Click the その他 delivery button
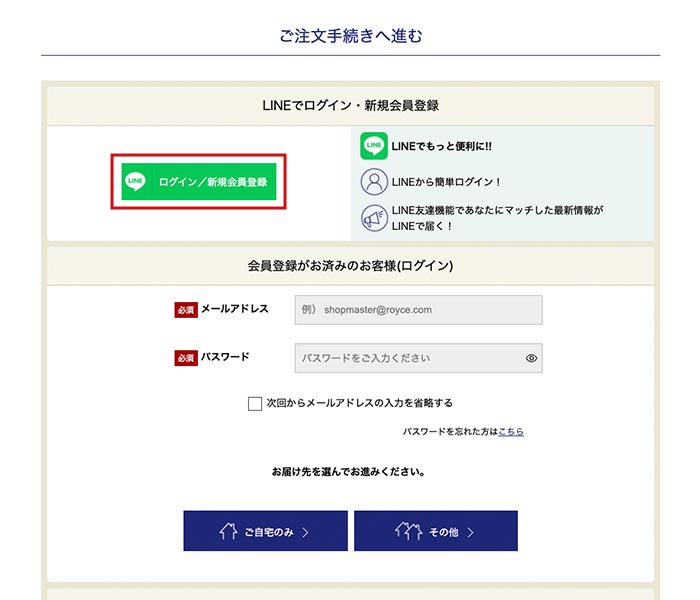Image resolution: width=700 pixels, height=600 pixels. (436, 531)
